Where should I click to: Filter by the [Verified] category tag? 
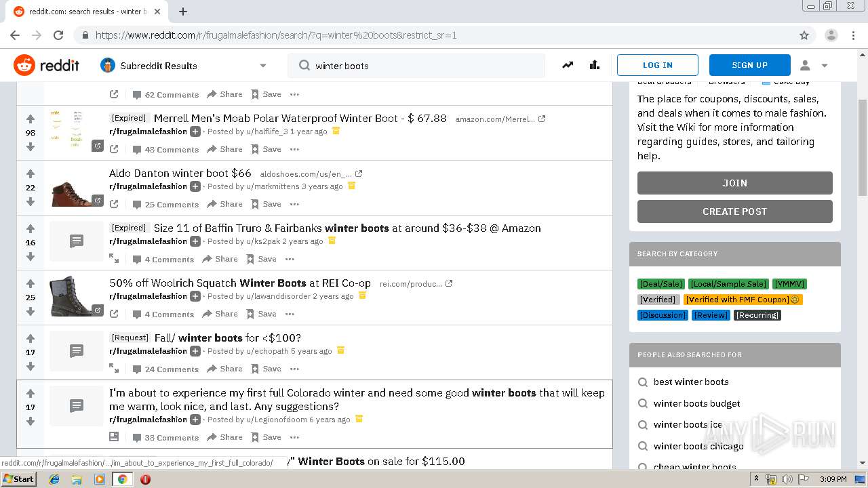658,300
